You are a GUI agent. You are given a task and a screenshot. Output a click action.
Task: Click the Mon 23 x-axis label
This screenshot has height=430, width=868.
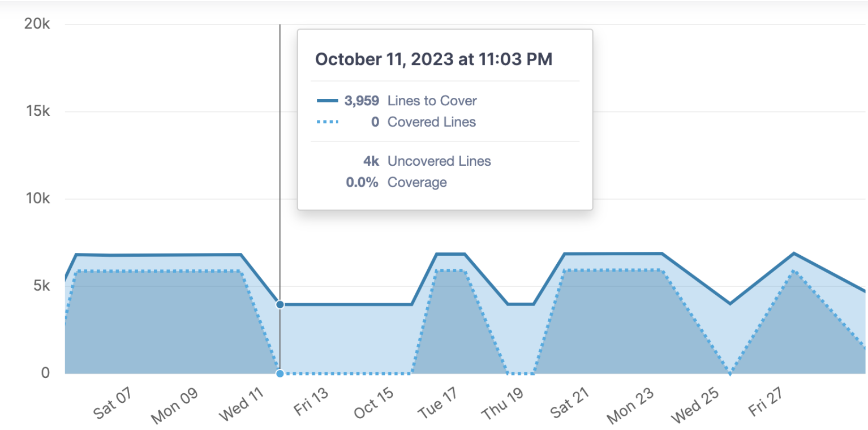coord(630,407)
